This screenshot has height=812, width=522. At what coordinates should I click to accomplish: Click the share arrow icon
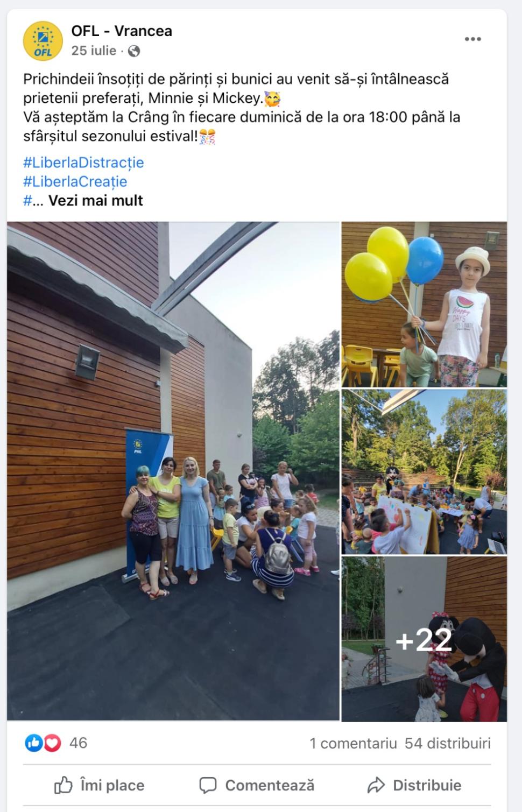[376, 786]
